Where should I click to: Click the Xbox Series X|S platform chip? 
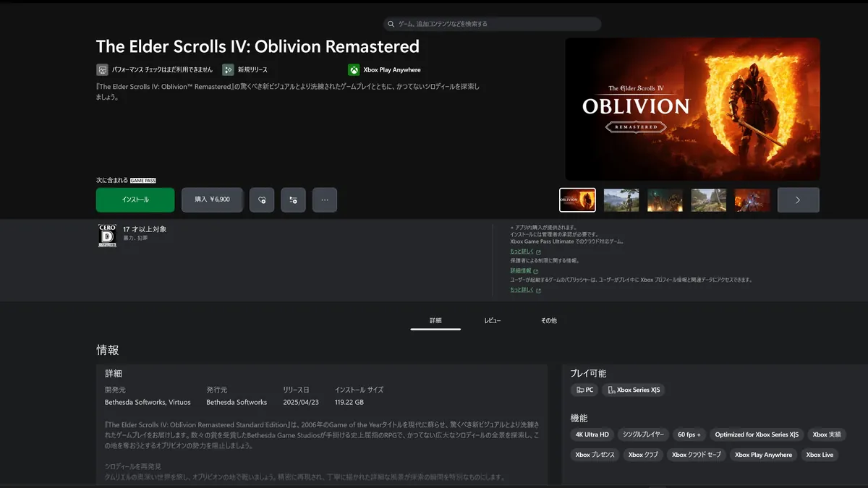coord(634,390)
